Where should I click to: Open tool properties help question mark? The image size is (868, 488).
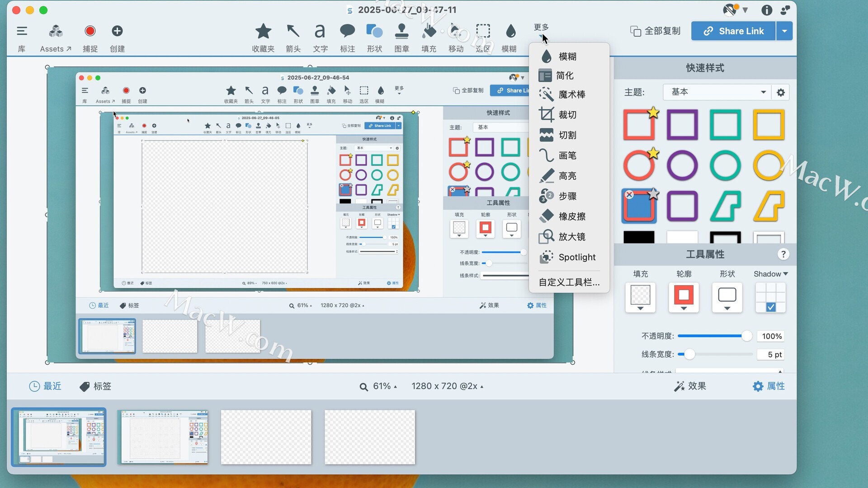(783, 254)
